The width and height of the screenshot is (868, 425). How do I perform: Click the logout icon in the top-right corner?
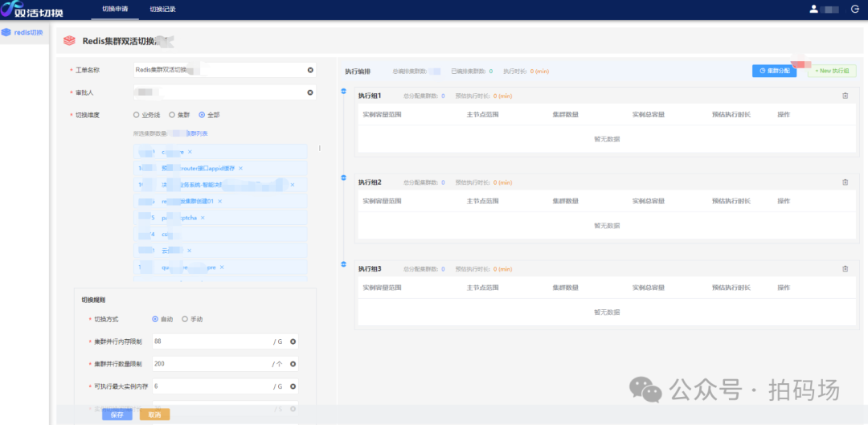854,9
